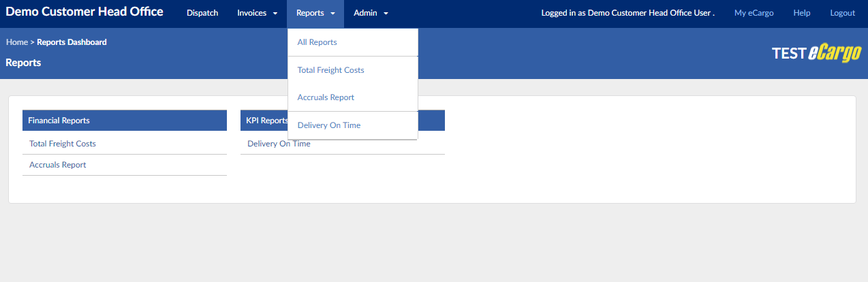Image resolution: width=868 pixels, height=282 pixels.
Task: Choose Delivery On Time in Reports menu
Action: click(353, 125)
